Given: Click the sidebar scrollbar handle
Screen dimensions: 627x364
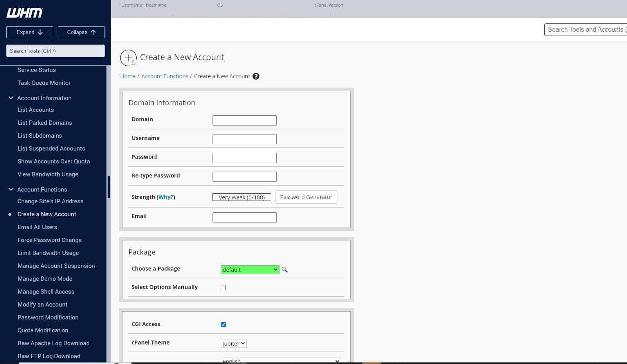Looking at the screenshot, I should [x=109, y=187].
